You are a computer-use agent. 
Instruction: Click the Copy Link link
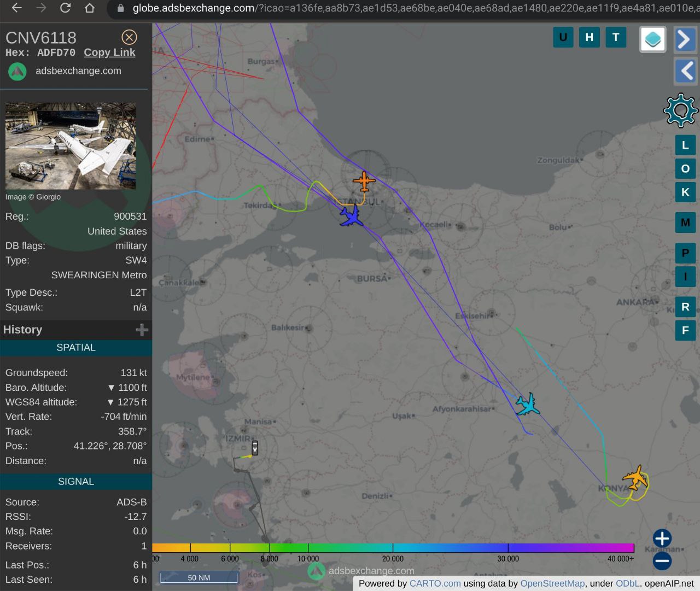point(109,52)
